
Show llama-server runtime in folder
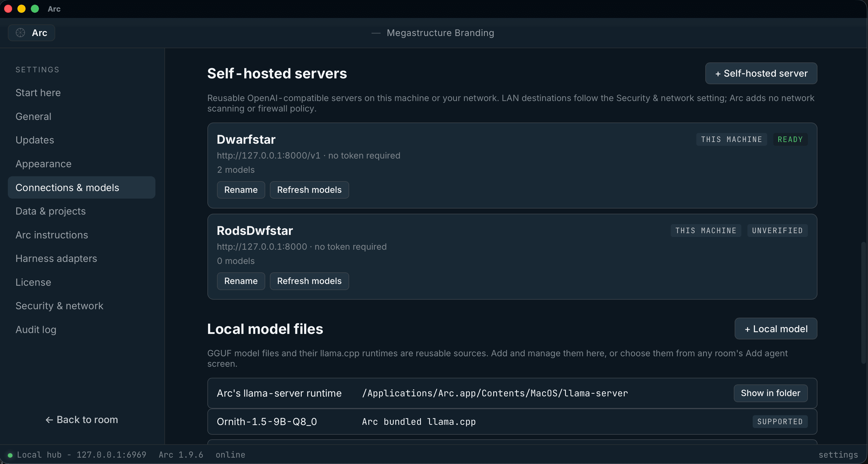click(x=771, y=393)
